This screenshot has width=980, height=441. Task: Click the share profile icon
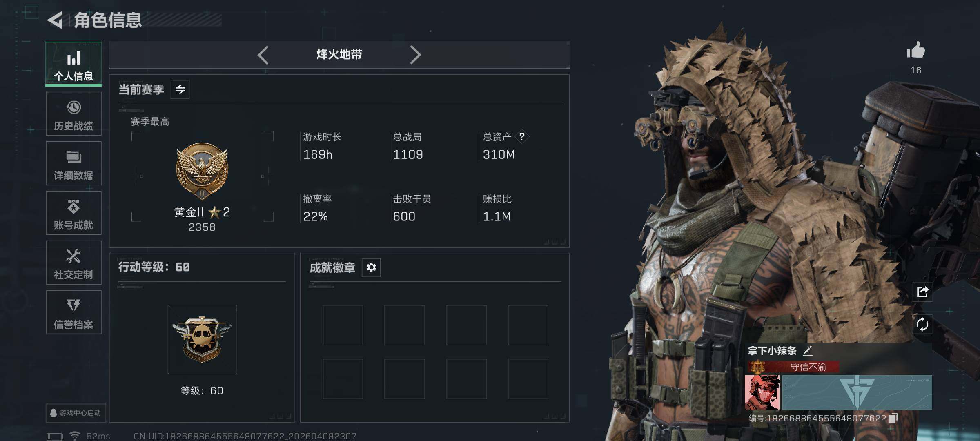[x=922, y=292]
